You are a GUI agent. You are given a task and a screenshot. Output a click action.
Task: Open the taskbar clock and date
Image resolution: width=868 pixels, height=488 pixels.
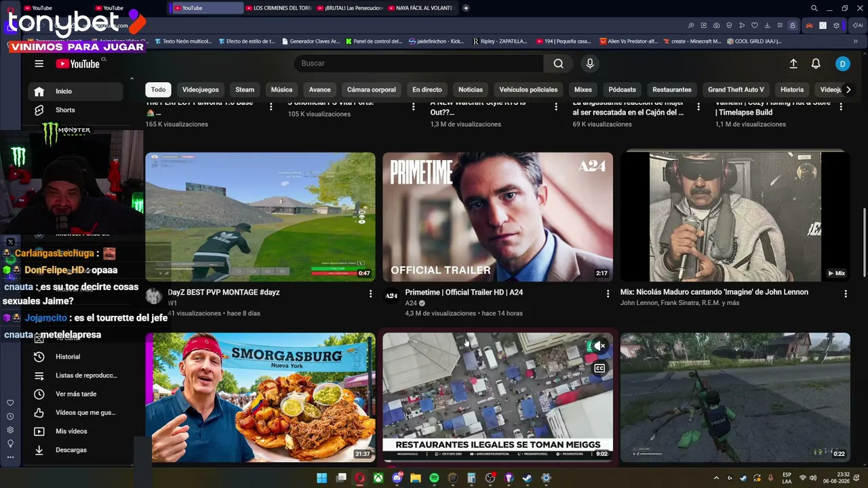[837, 478]
